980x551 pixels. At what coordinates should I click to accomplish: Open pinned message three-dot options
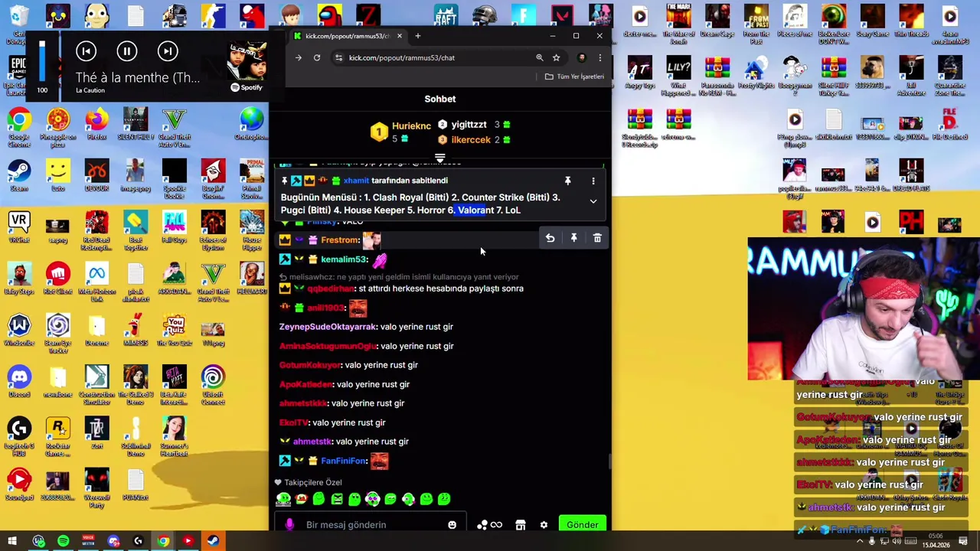[593, 181]
